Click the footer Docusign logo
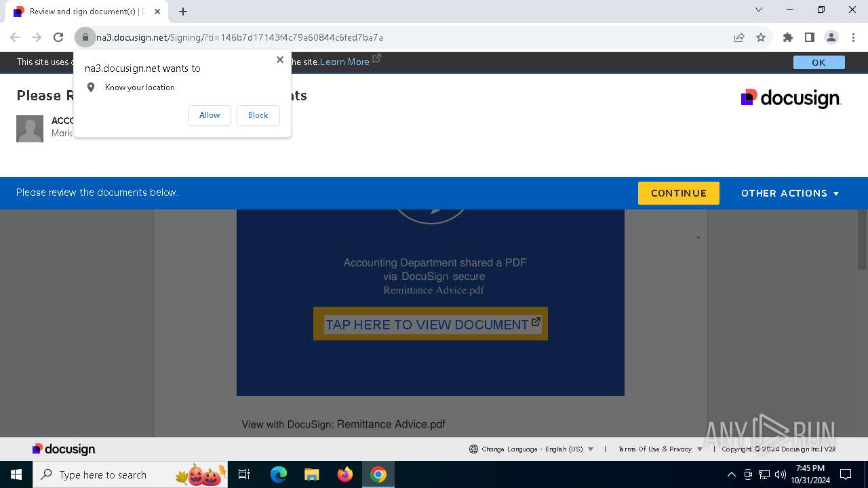Viewport: 868px width, 488px height. [64, 449]
